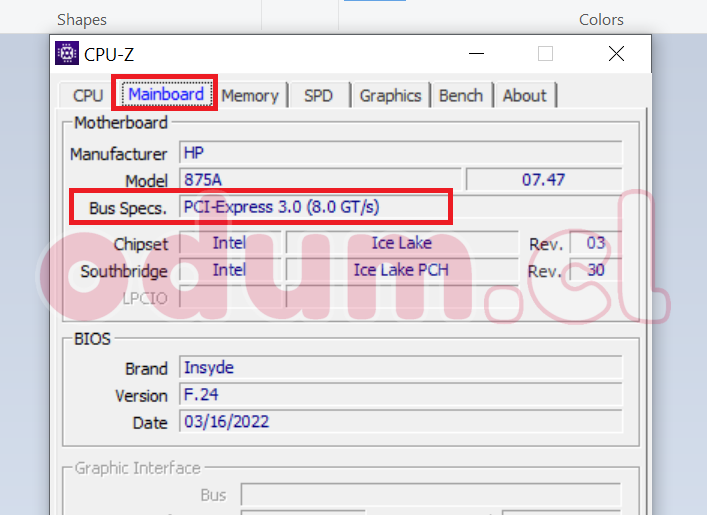Click the Chipset Ice Lake field

point(401,243)
